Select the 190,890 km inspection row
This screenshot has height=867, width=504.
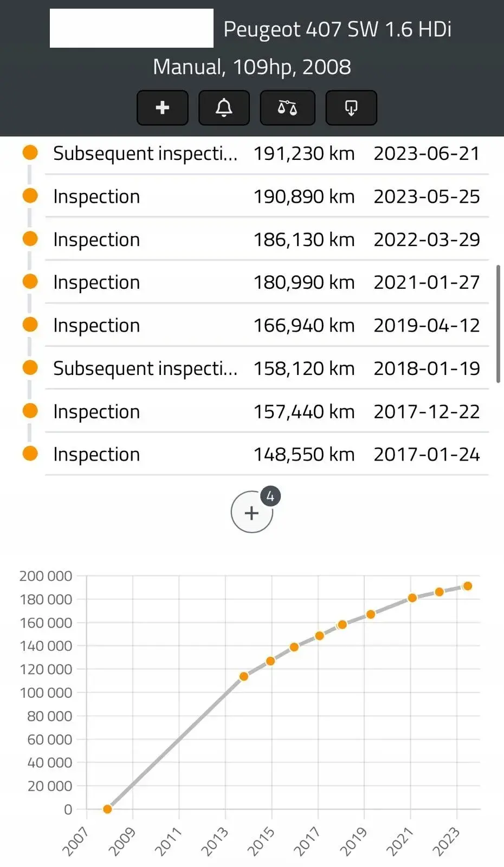click(267, 196)
